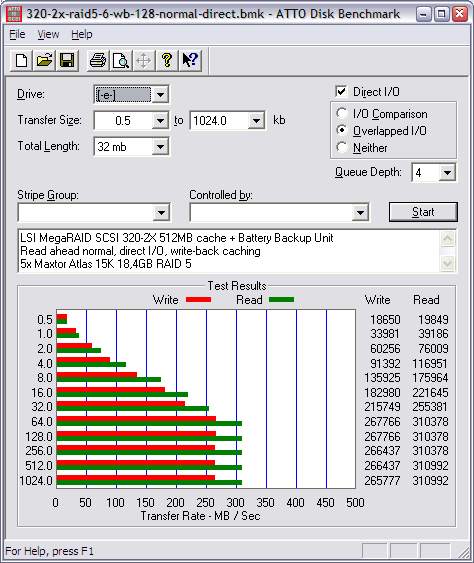
Task: Uncheck the Direct I/O checkbox
Action: coord(341,92)
